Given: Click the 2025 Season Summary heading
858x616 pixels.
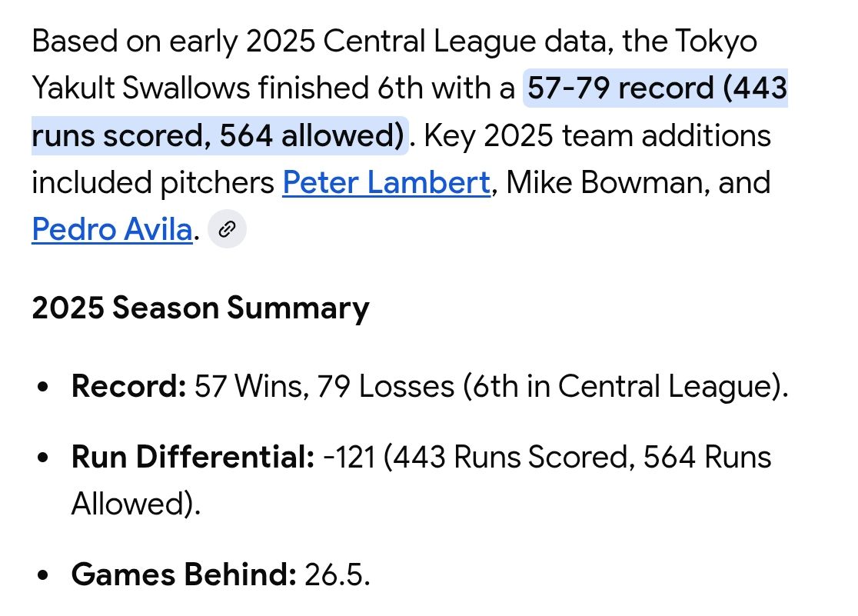Looking at the screenshot, I should [201, 308].
